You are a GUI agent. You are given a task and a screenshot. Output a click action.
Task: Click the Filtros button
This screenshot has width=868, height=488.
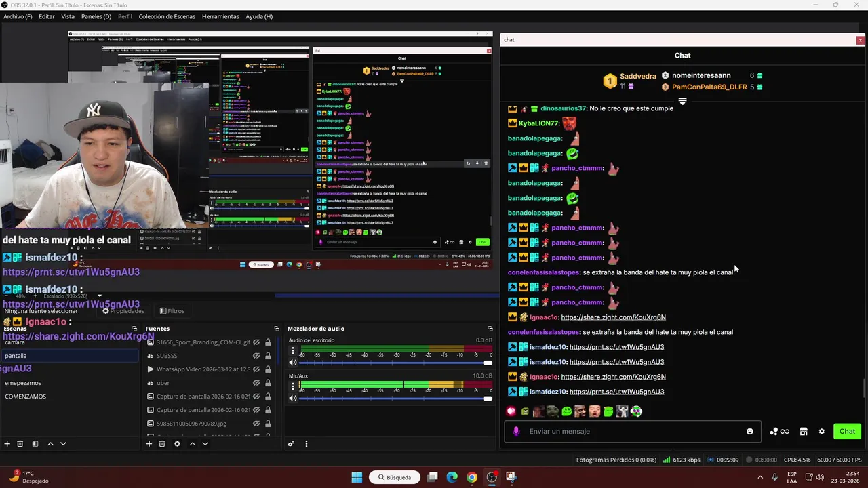click(172, 311)
